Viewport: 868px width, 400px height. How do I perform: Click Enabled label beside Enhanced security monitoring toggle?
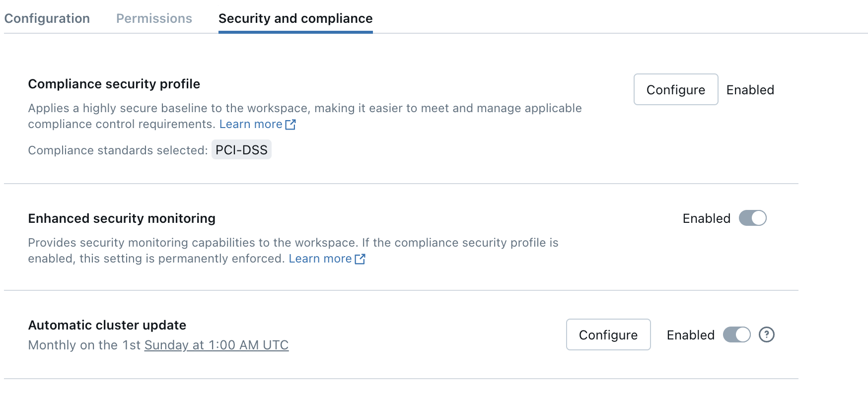706,218
